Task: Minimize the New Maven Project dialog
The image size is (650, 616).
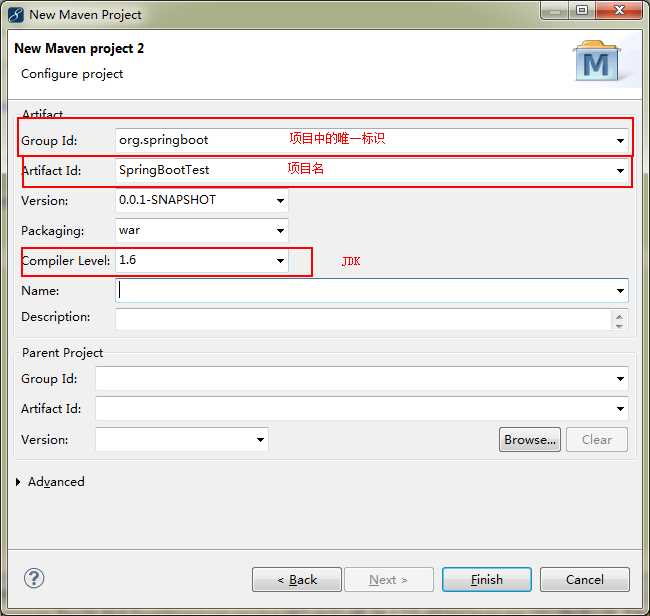Action: coord(555,10)
